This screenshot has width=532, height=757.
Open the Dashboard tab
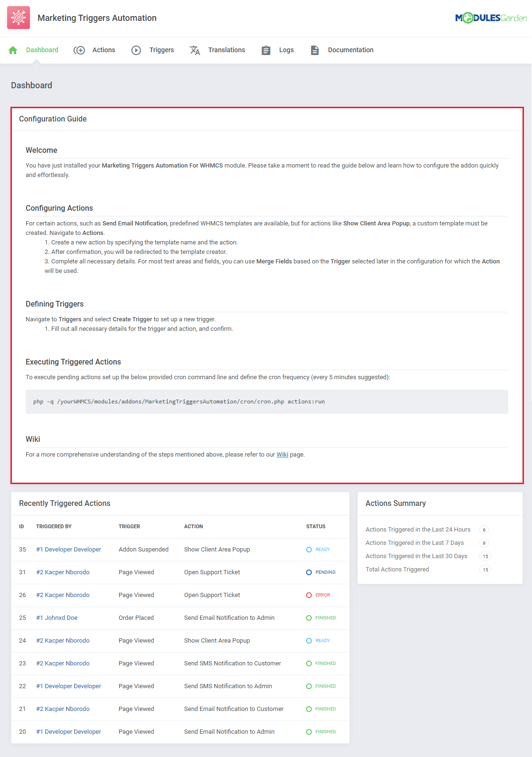(x=42, y=50)
